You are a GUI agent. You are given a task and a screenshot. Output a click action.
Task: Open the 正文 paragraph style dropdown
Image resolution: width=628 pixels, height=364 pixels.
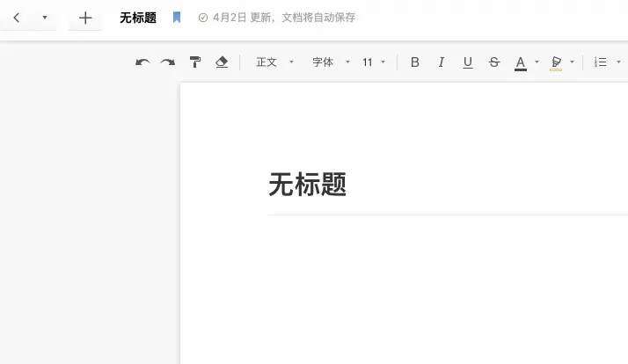(274, 62)
